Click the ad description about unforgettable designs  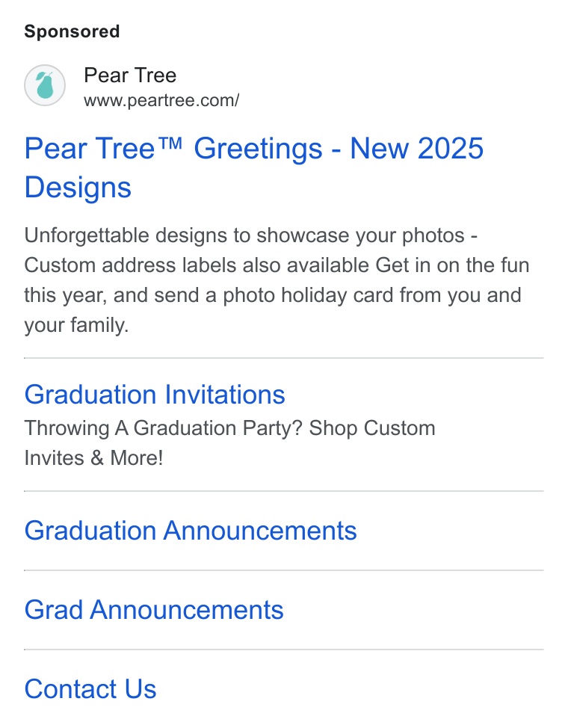pos(277,280)
